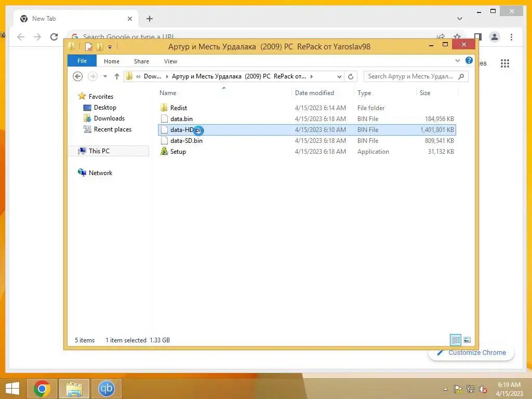The width and height of the screenshot is (532, 399).
Task: Select Recent places in Favorites
Action: coord(113,129)
